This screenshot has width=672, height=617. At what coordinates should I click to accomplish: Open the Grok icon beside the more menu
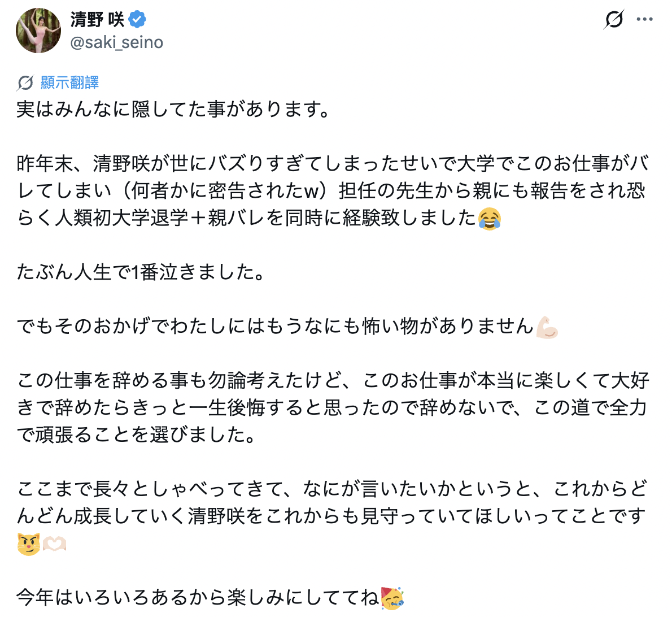614,20
